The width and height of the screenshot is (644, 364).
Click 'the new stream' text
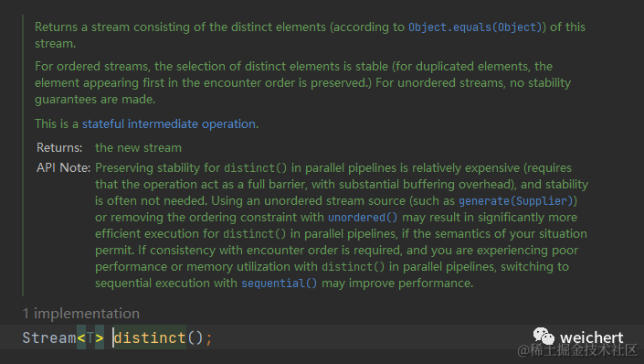point(139,147)
